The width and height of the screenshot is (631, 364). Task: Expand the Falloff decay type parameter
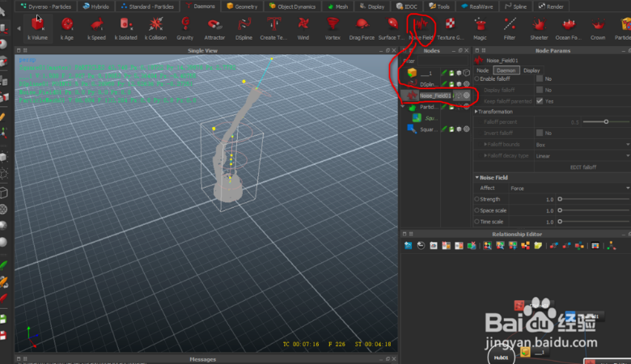coord(485,155)
